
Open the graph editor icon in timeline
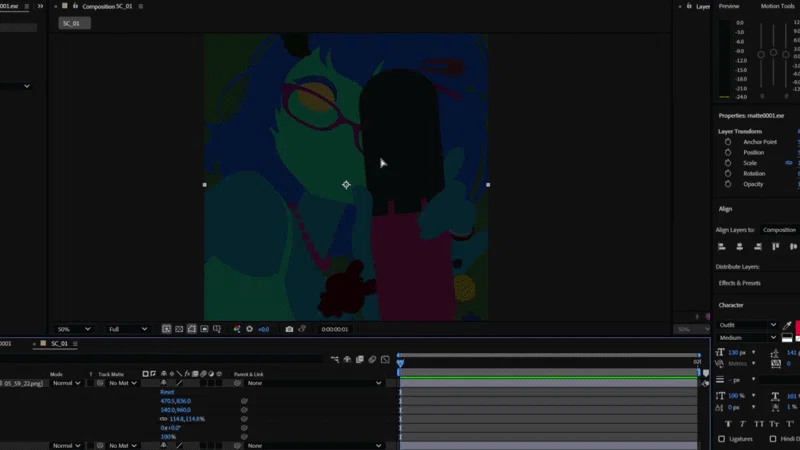pos(385,359)
